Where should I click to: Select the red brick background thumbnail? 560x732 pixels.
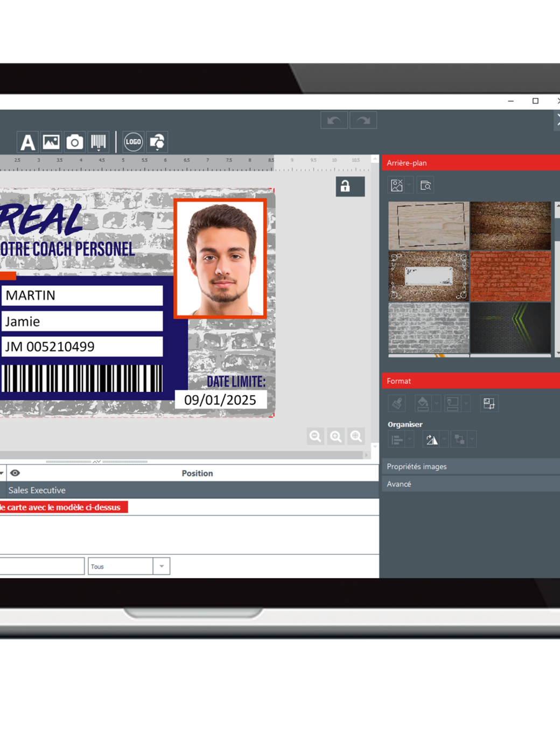click(510, 277)
